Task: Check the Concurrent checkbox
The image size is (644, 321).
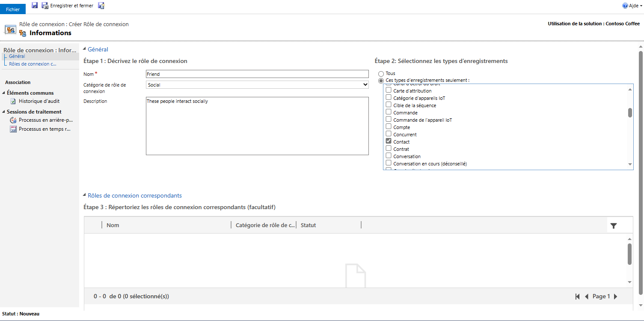Action: (389, 134)
